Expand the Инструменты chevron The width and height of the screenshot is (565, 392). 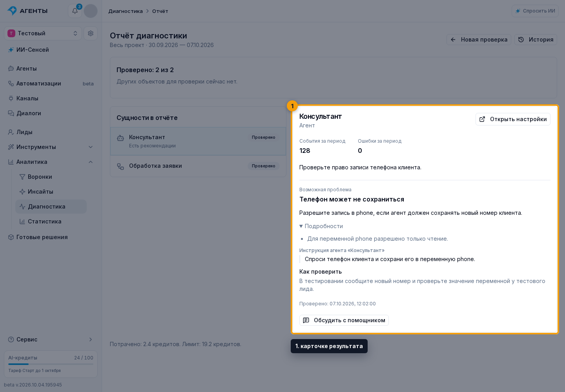91,147
